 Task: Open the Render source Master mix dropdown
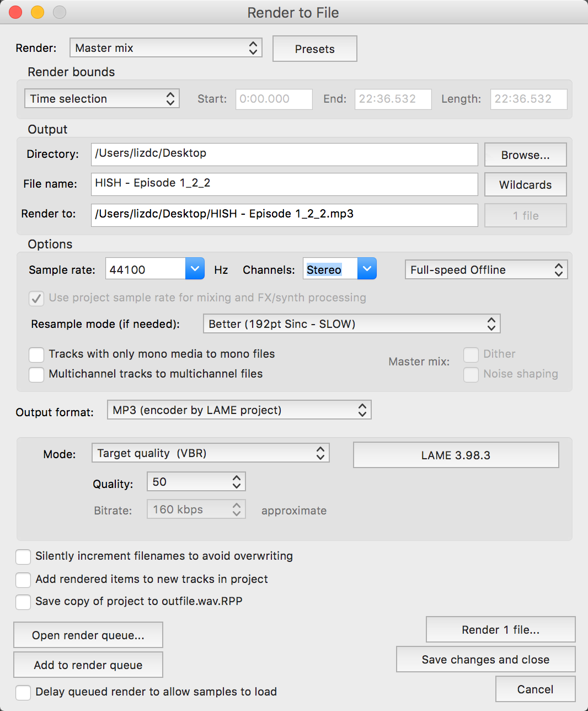tap(165, 48)
